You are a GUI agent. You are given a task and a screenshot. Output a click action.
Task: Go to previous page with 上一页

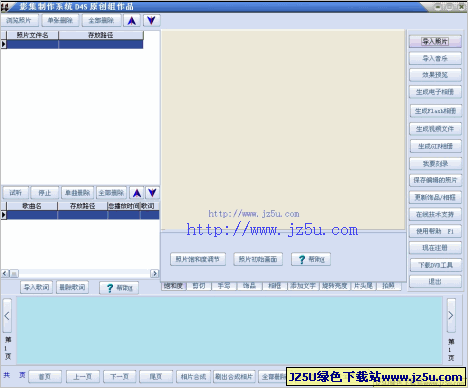[x=82, y=377]
